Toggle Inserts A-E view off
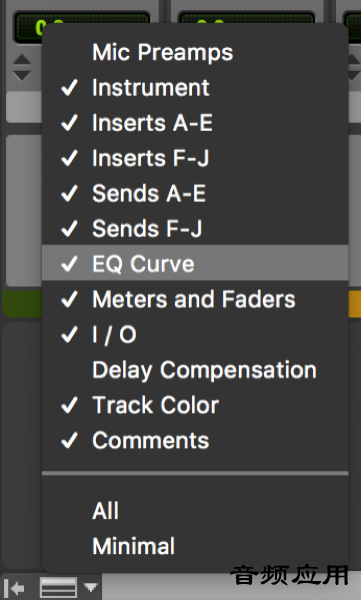The height and width of the screenshot is (600, 361). click(195, 123)
